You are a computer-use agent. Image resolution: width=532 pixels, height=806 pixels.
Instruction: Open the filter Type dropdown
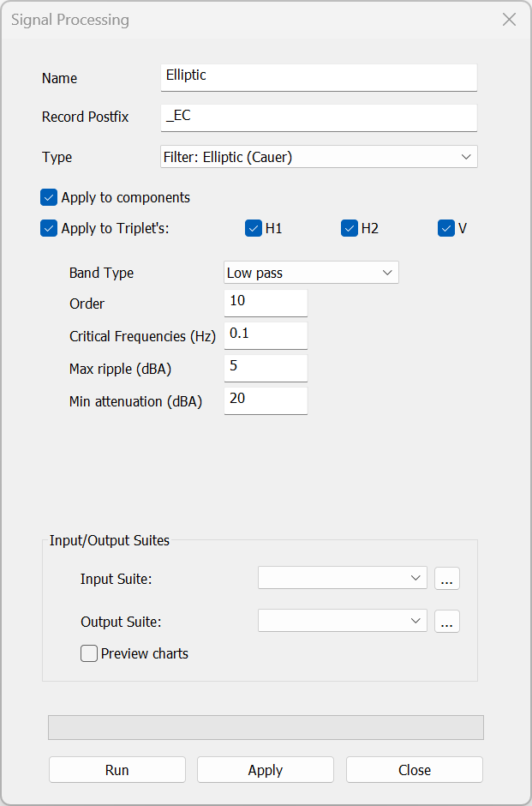(x=319, y=157)
